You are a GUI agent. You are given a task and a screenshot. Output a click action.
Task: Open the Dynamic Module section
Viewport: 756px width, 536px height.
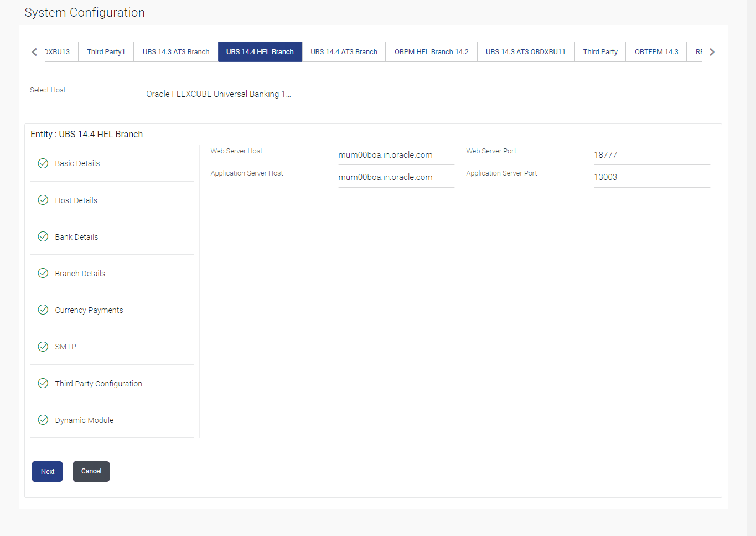112,420
